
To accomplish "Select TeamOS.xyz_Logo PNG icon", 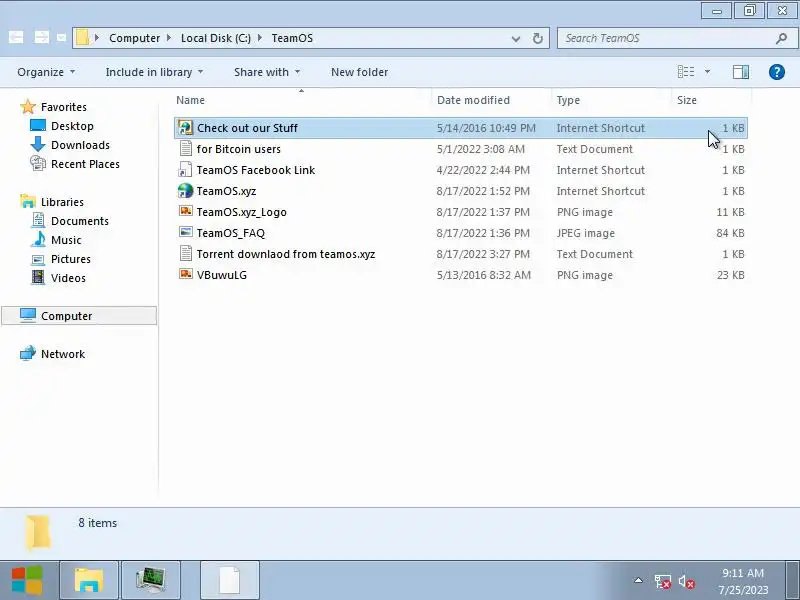I will click(x=186, y=211).
